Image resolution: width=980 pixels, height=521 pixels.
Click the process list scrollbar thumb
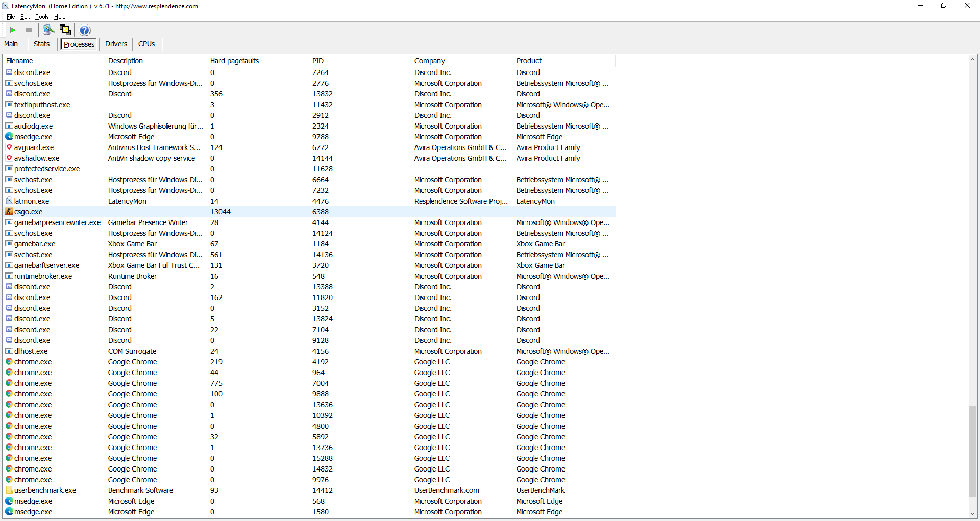click(972, 451)
